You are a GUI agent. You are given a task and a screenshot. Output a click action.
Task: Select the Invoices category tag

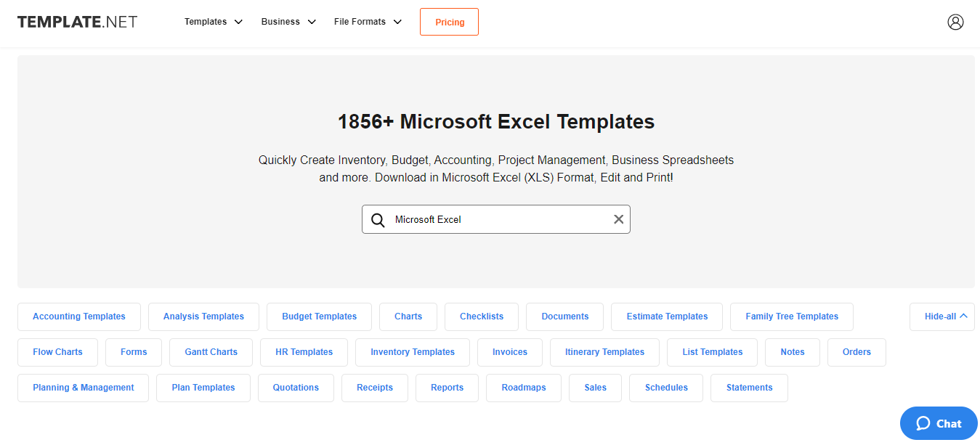[x=509, y=352]
